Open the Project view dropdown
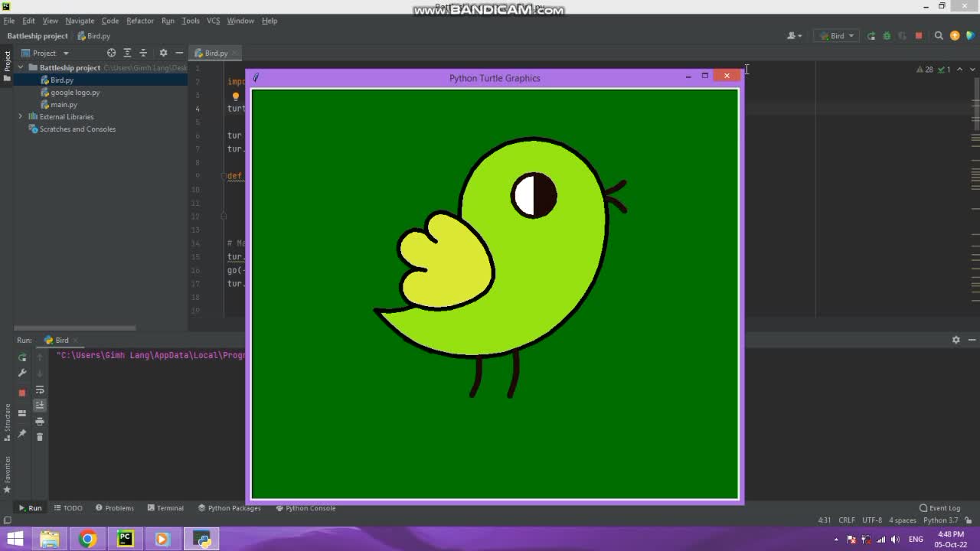Image resolution: width=980 pixels, height=551 pixels. pos(45,53)
